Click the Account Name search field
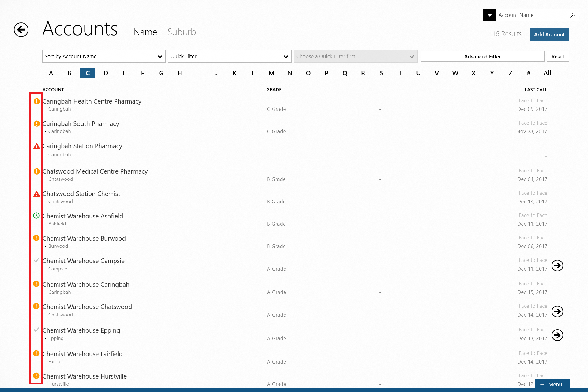This screenshot has height=392, width=588. coord(532,15)
